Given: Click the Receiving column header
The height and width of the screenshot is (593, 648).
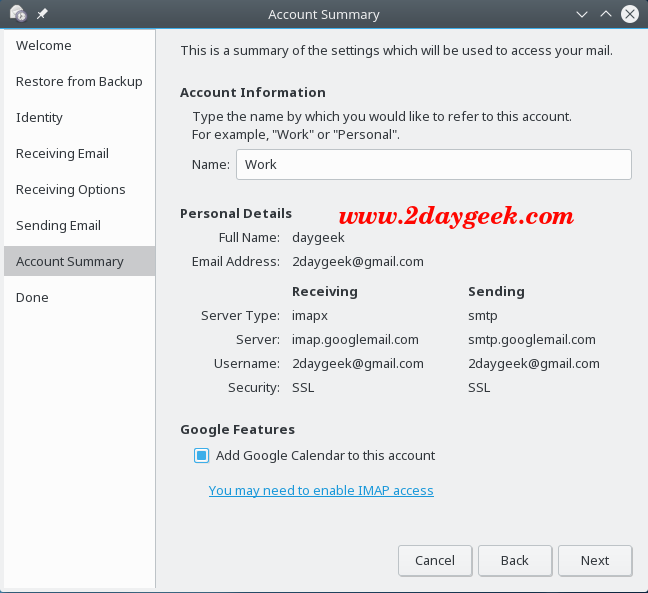Looking at the screenshot, I should click(x=325, y=291).
